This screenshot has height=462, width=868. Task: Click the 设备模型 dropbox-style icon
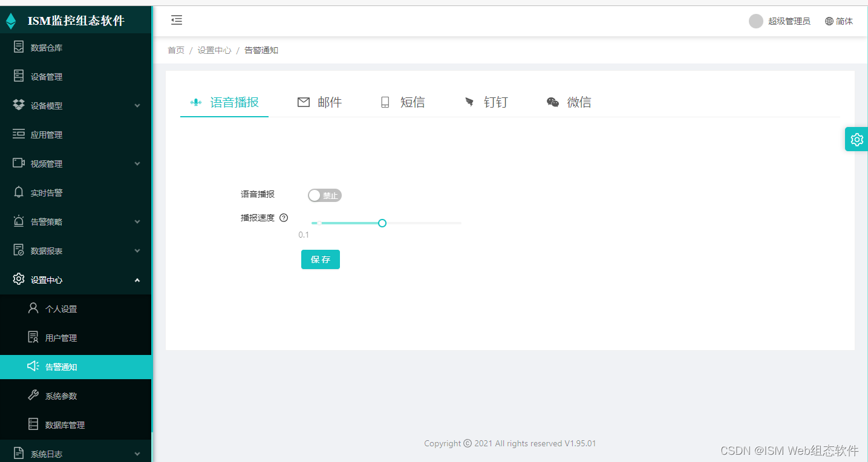click(19, 105)
